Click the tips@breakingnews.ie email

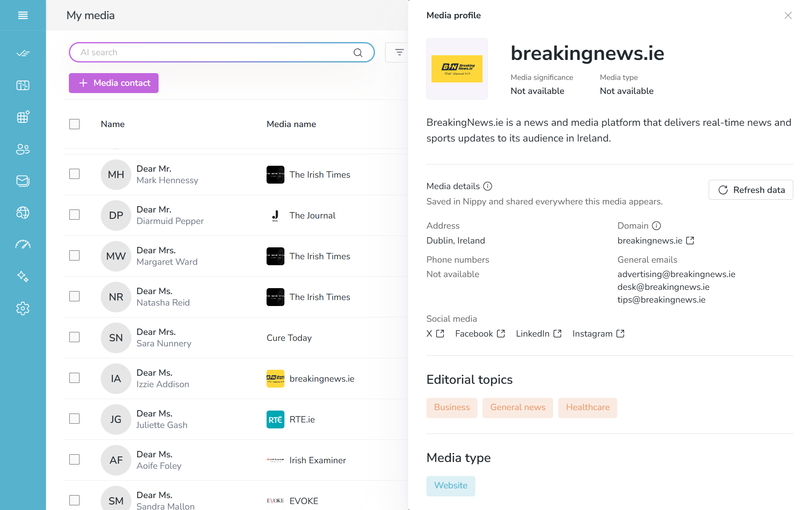click(662, 300)
